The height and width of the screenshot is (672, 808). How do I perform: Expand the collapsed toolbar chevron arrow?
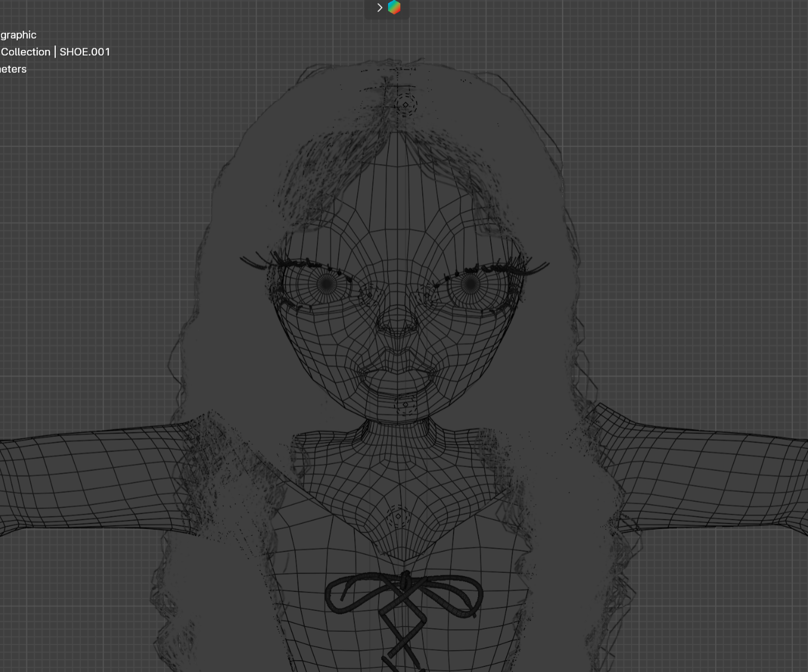380,8
